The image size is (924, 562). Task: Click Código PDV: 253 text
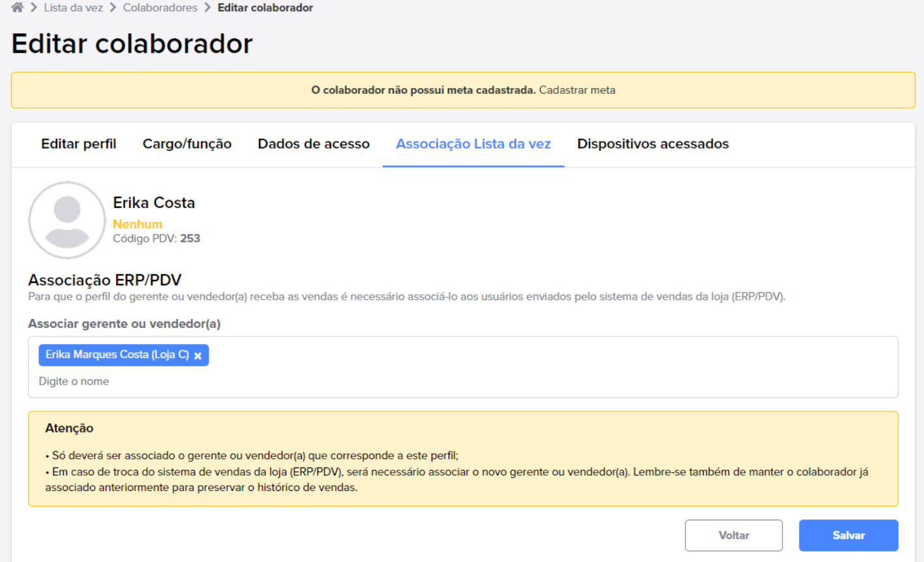point(156,239)
